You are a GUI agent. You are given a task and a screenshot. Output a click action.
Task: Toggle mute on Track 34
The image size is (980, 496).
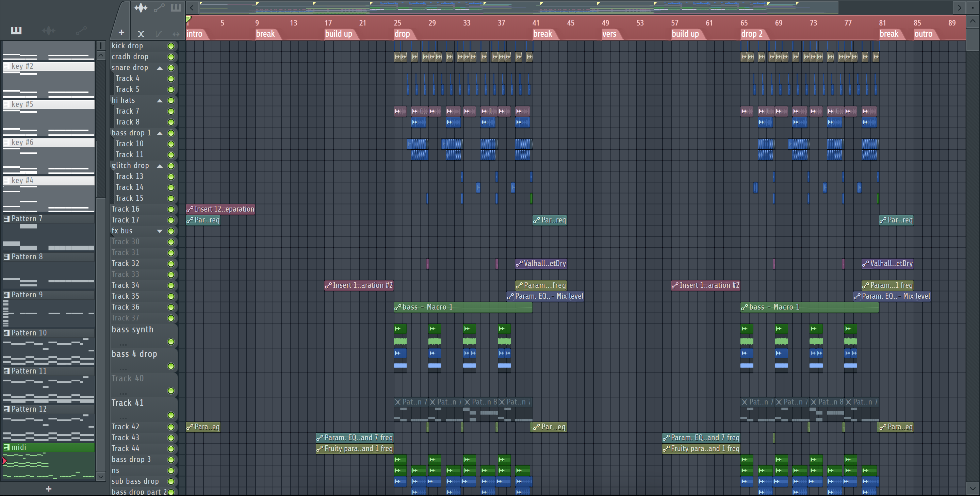(x=171, y=286)
